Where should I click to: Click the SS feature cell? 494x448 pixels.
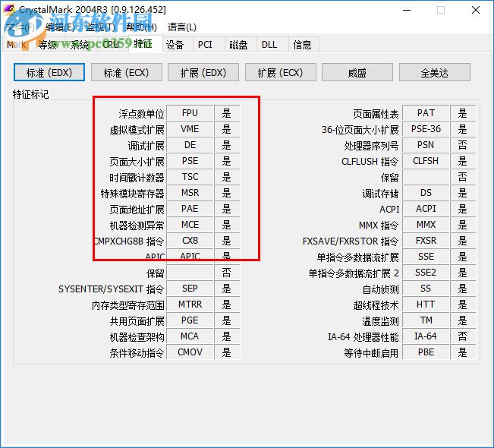(x=426, y=289)
